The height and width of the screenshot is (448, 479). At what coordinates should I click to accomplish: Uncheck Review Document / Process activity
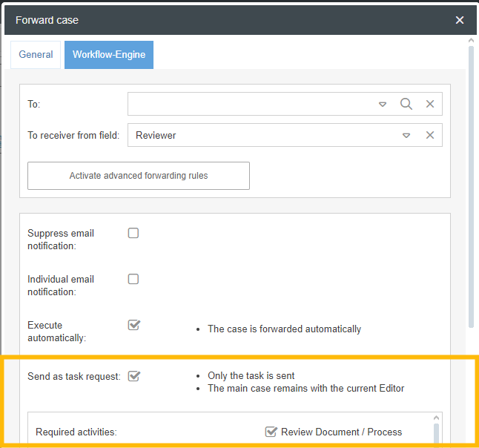click(271, 432)
